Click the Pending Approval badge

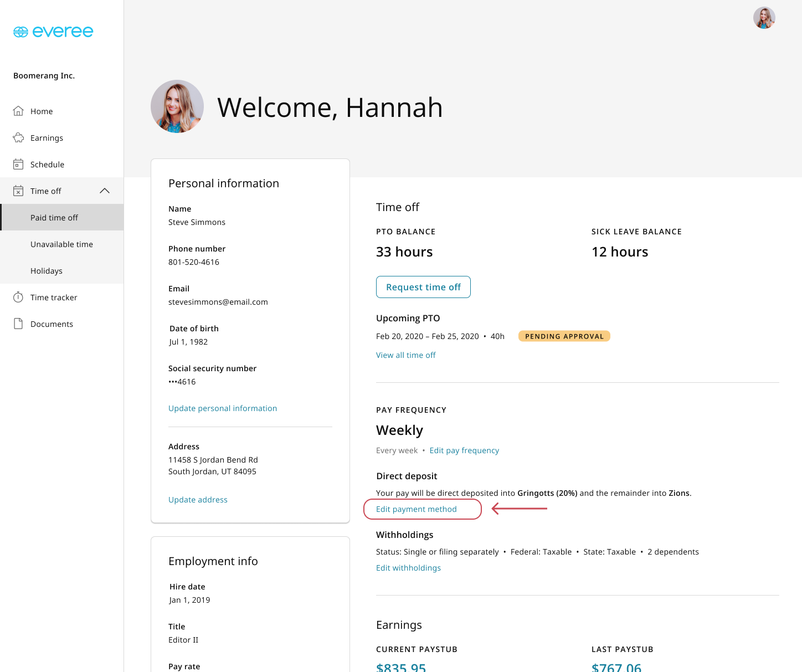[x=564, y=336]
